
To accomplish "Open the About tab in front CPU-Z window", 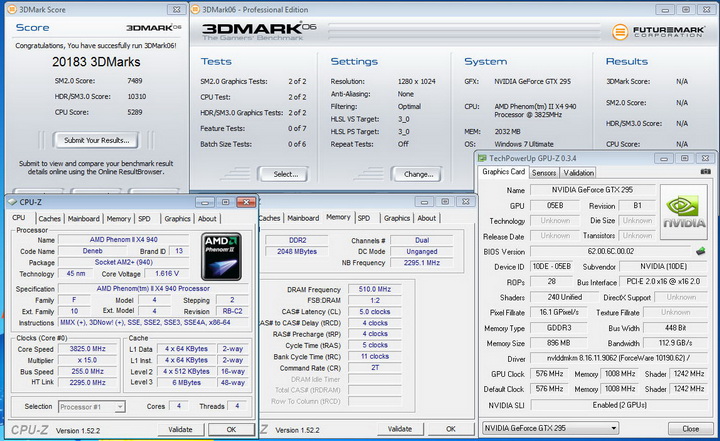I will [207, 219].
